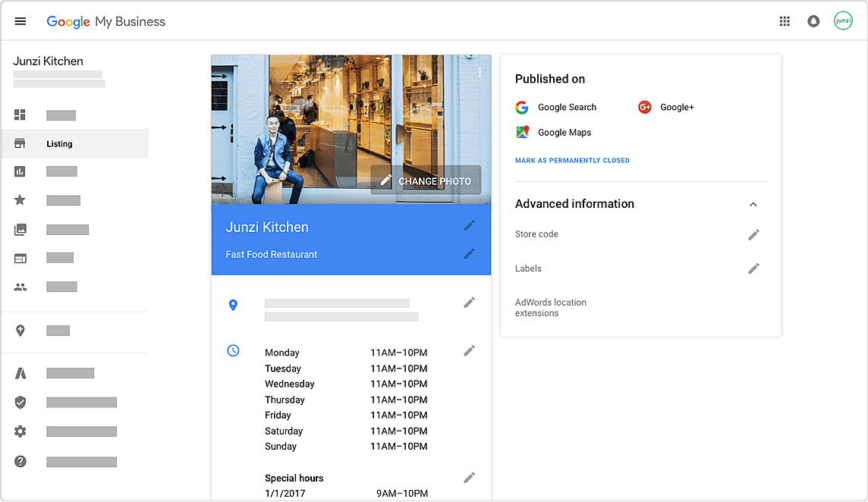Click the Saturday 11AM–10PM hours
Image resolution: width=868 pixels, height=502 pixels.
(x=398, y=431)
